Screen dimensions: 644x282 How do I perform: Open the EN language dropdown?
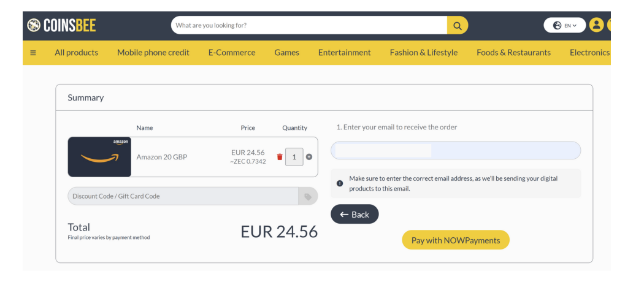[565, 26]
